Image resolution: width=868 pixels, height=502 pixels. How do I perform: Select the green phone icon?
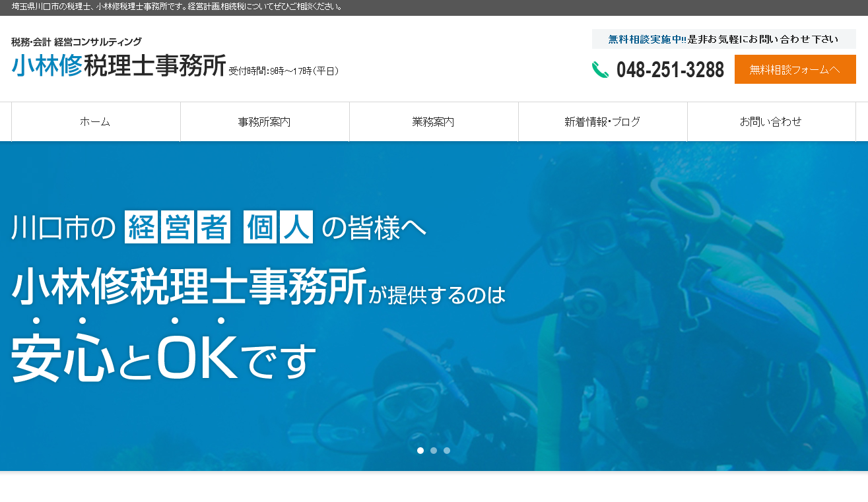tap(600, 68)
